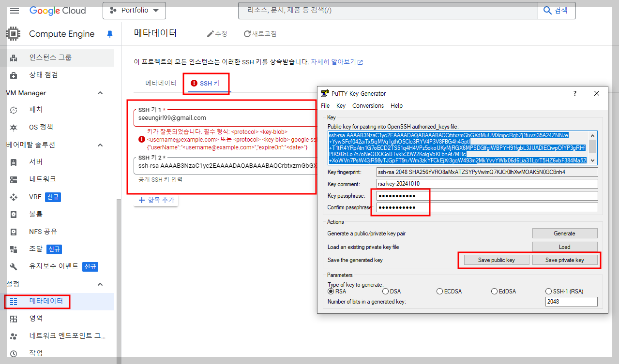Click the 조달 procurement icon
The width and height of the screenshot is (619, 364).
point(14,249)
